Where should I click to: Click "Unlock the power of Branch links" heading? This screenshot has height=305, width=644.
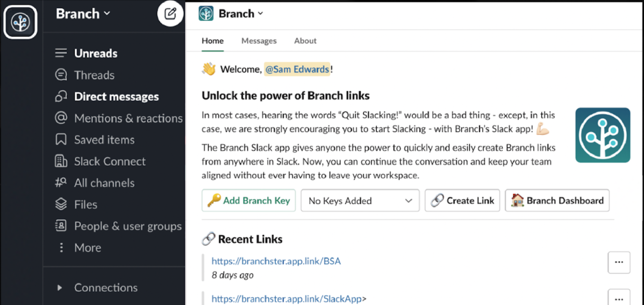[x=285, y=96]
